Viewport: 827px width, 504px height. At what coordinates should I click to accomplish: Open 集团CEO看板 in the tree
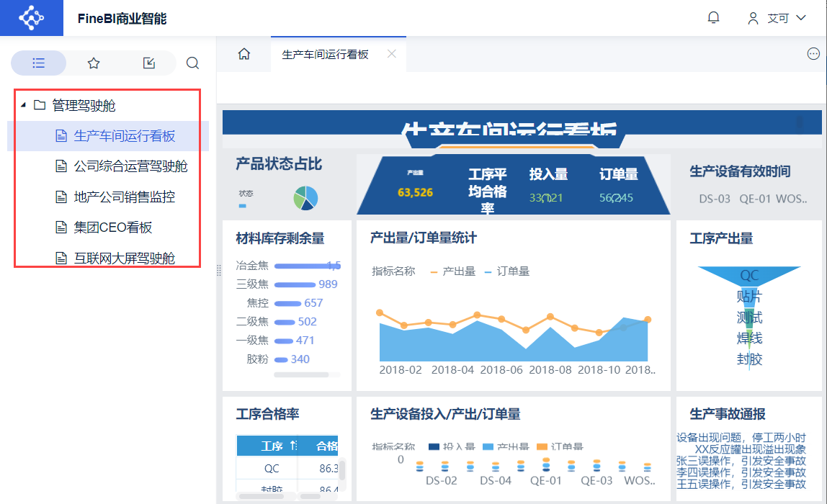(113, 228)
